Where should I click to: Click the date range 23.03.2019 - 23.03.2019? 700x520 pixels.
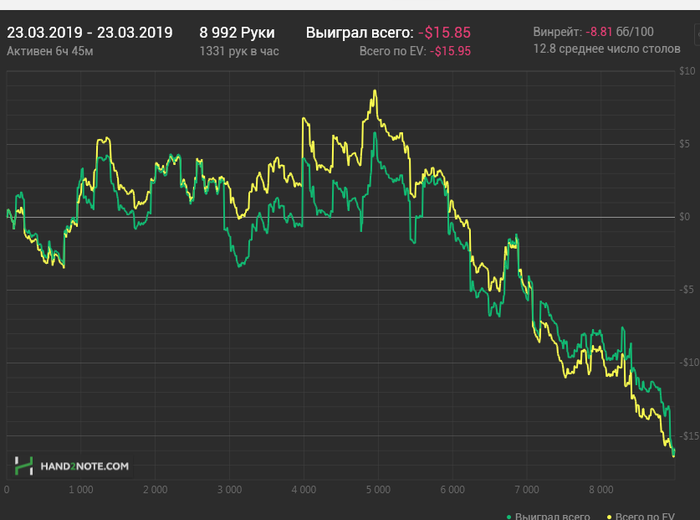tap(90, 32)
